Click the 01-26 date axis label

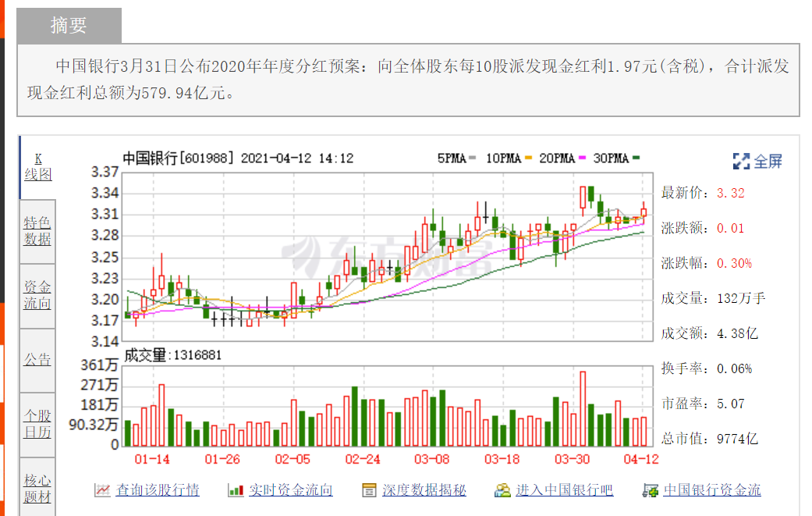(x=222, y=459)
